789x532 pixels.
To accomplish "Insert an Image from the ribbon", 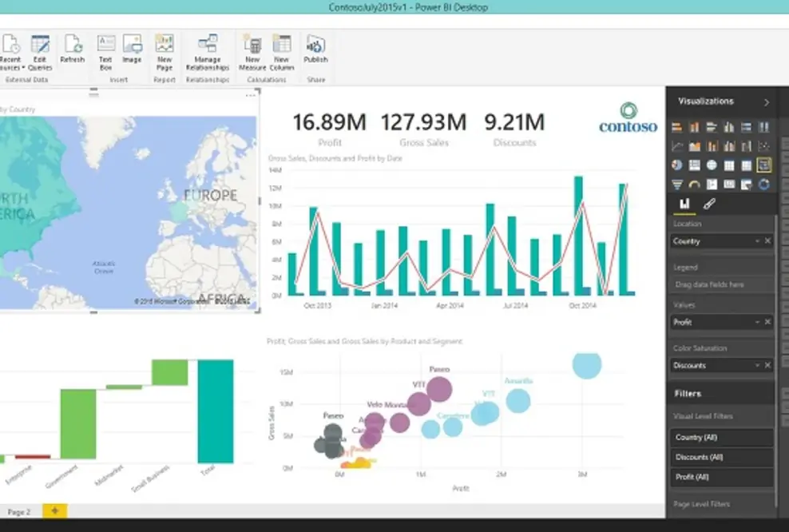I will (x=132, y=50).
